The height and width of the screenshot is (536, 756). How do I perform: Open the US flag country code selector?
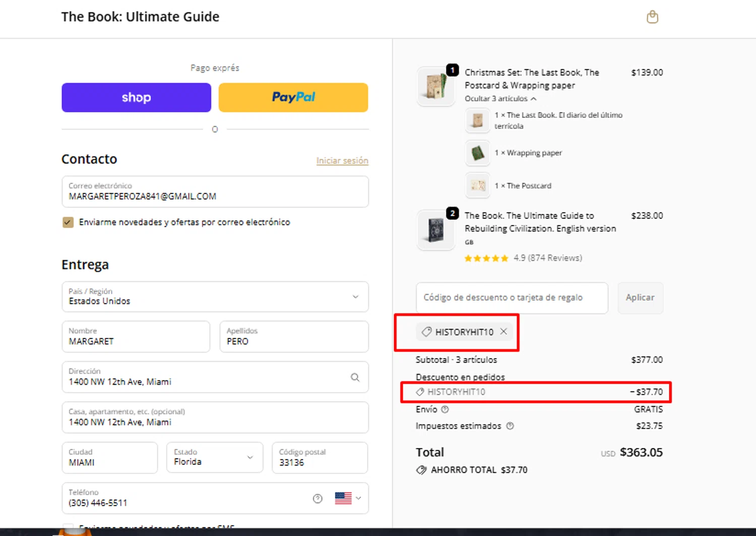(x=348, y=498)
